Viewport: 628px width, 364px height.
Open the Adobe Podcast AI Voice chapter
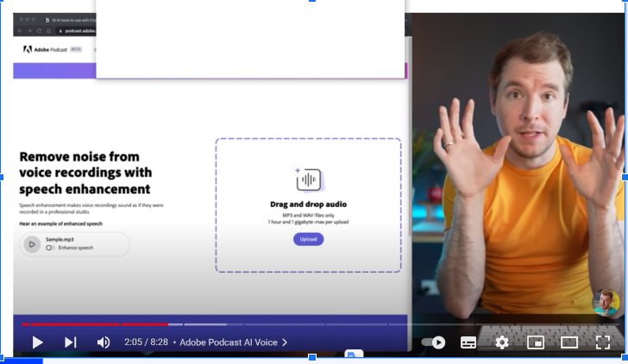(x=233, y=342)
